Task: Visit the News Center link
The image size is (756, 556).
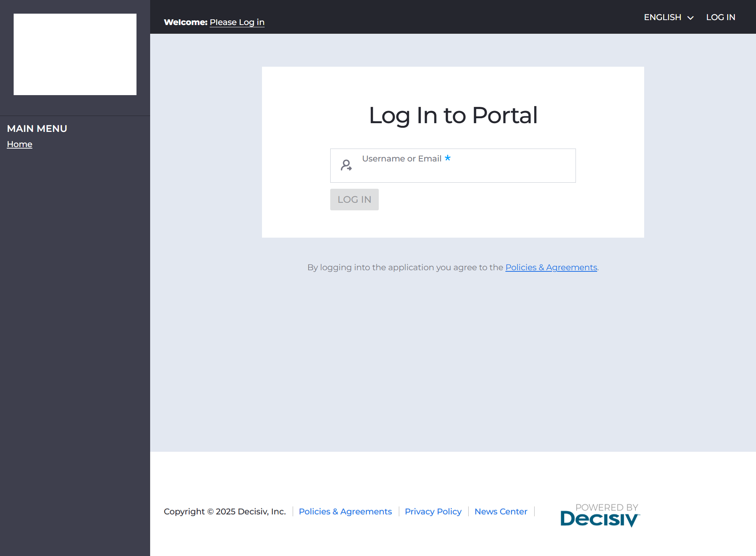Action: [x=500, y=511]
